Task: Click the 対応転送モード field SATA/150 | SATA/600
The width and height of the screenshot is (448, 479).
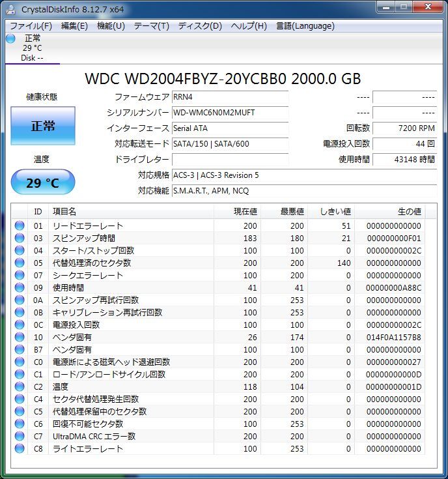Action: click(230, 144)
